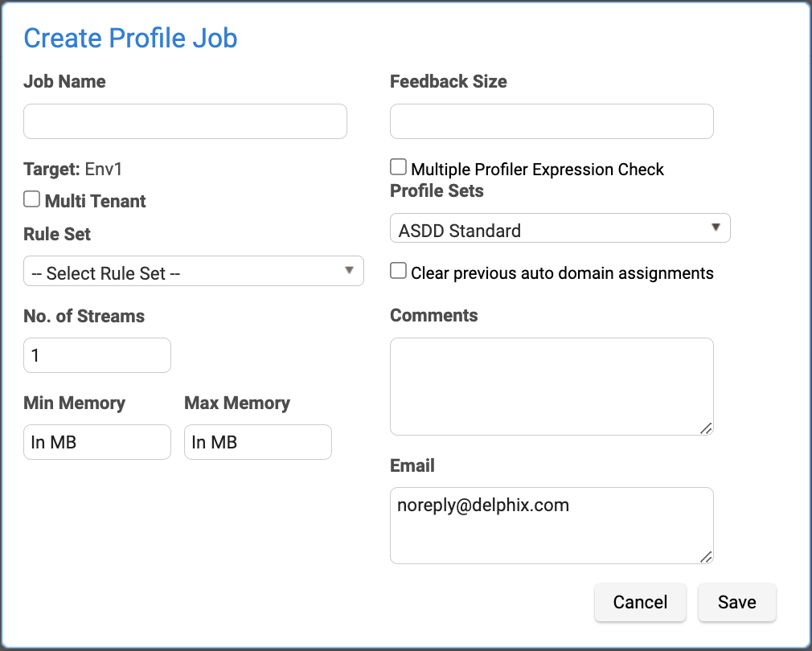
Task: Click the Job Name text field
Action: [185, 121]
